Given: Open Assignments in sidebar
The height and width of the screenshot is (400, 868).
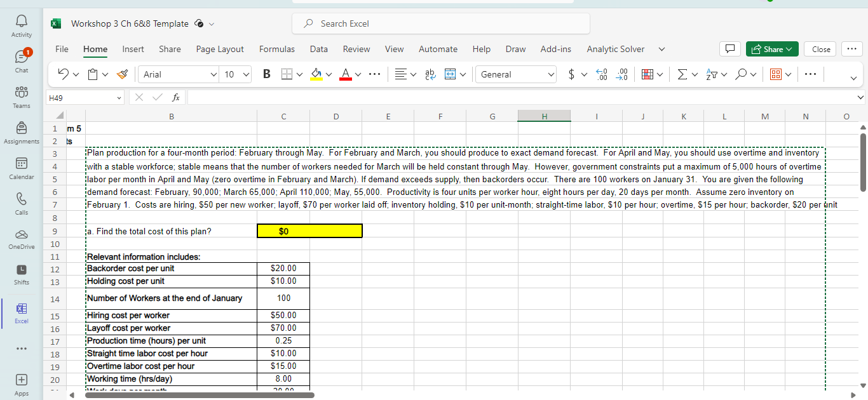Looking at the screenshot, I should coord(22,131).
